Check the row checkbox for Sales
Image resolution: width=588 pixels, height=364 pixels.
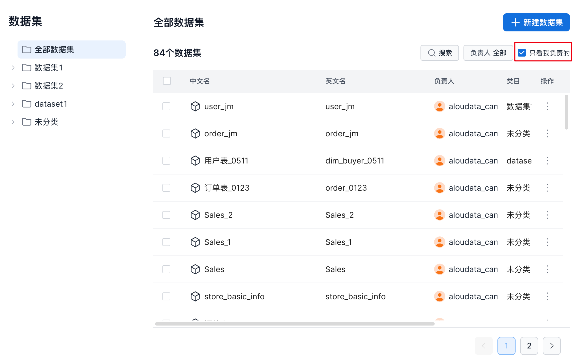tap(166, 269)
